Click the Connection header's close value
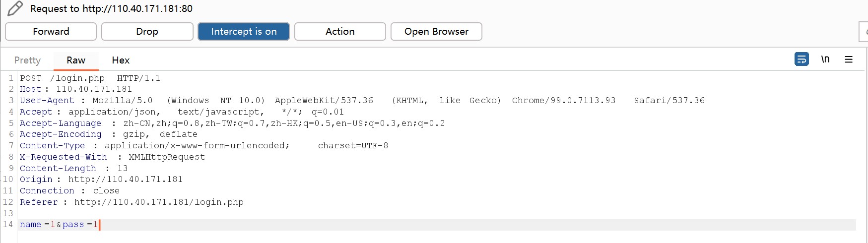This screenshot has width=868, height=243. click(x=106, y=191)
